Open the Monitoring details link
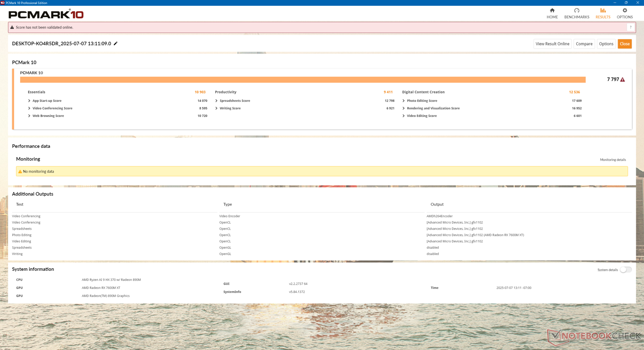 coord(612,160)
